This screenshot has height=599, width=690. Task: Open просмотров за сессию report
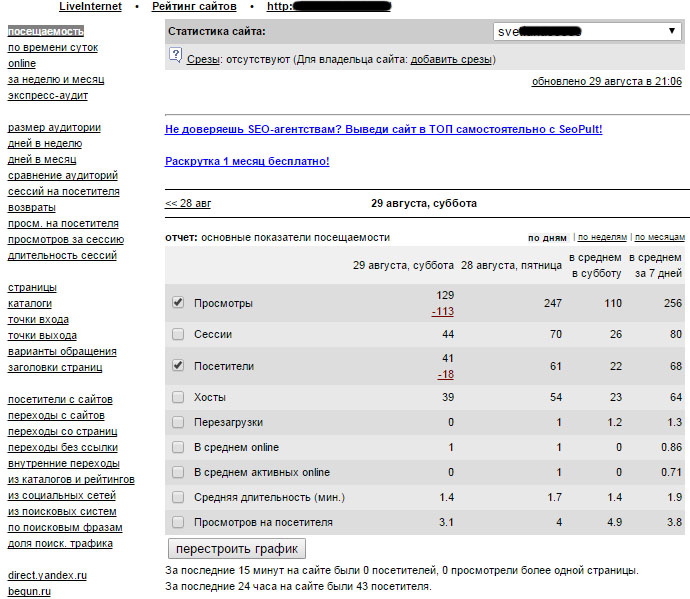click(x=66, y=239)
